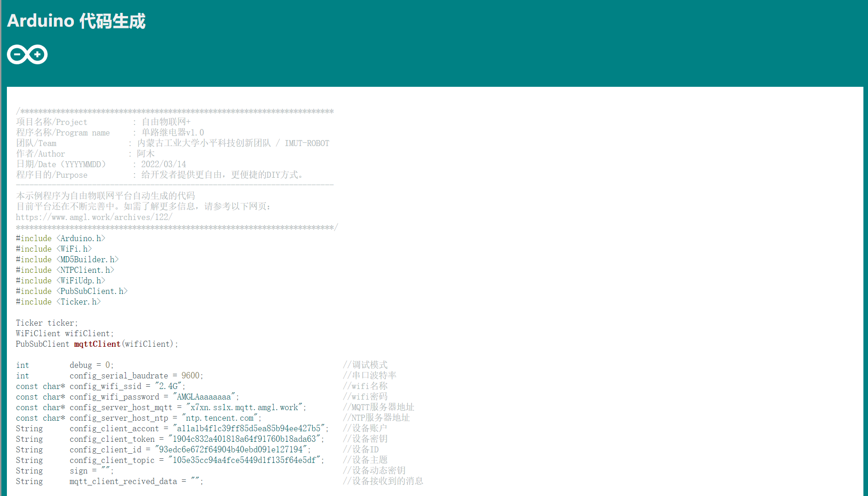The height and width of the screenshot is (496, 868).
Task: Click the date '2022/03/14' text
Action: coord(163,164)
